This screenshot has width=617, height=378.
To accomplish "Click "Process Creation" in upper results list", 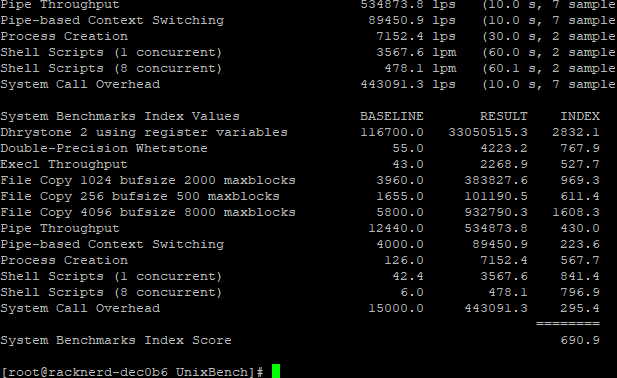I will tap(64, 37).
